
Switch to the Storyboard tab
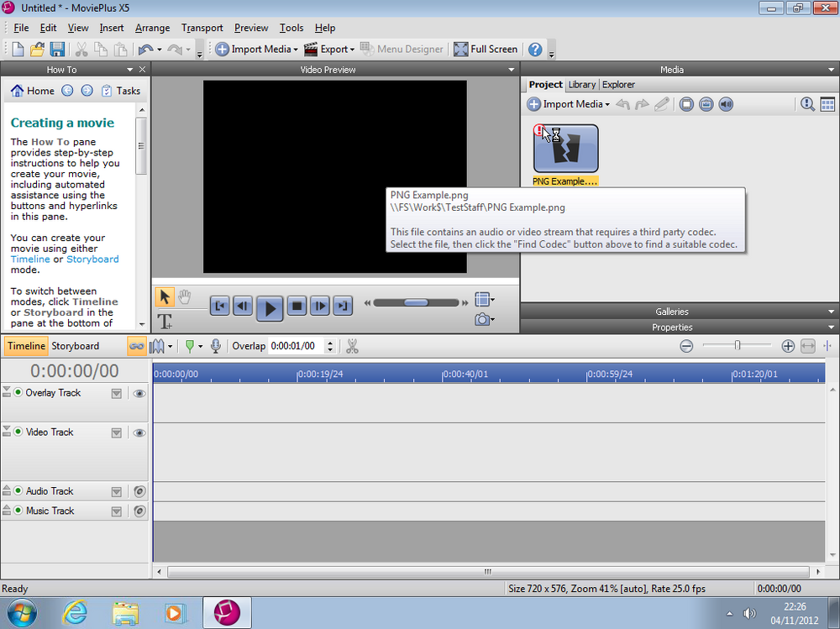(x=75, y=346)
